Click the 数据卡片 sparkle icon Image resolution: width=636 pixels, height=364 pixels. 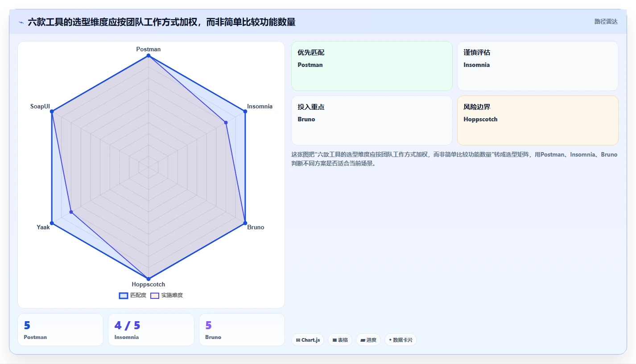(390, 340)
